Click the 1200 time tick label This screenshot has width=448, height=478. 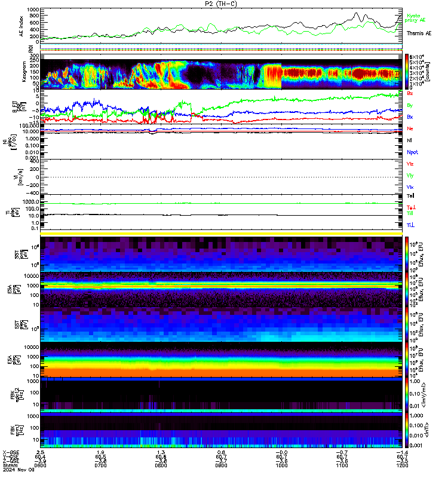[402, 465]
